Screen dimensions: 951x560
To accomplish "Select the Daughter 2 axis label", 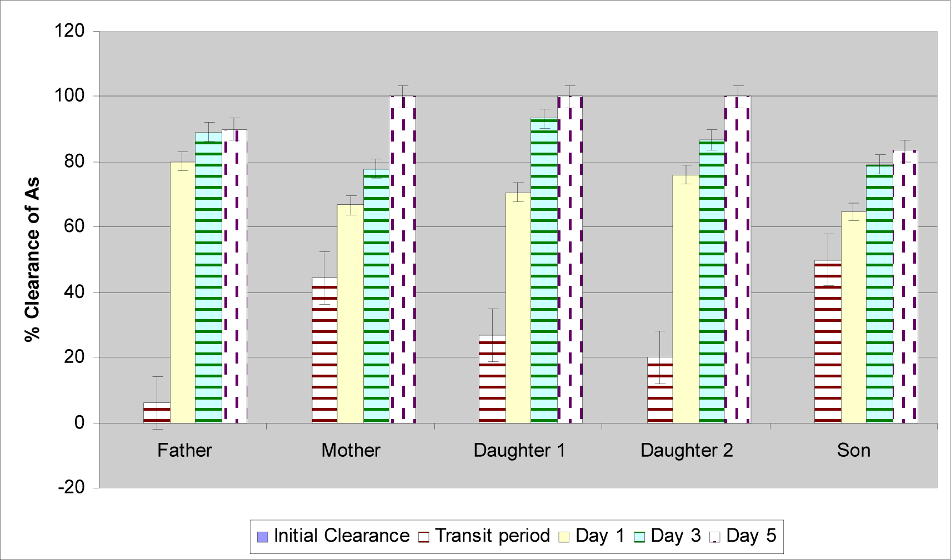I will (687, 450).
